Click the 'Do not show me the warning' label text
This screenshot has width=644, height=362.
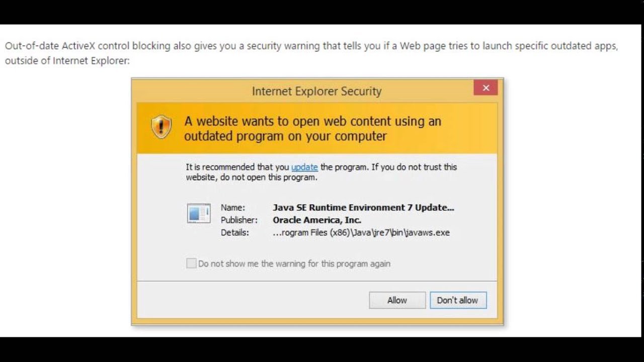pyautogui.click(x=294, y=263)
